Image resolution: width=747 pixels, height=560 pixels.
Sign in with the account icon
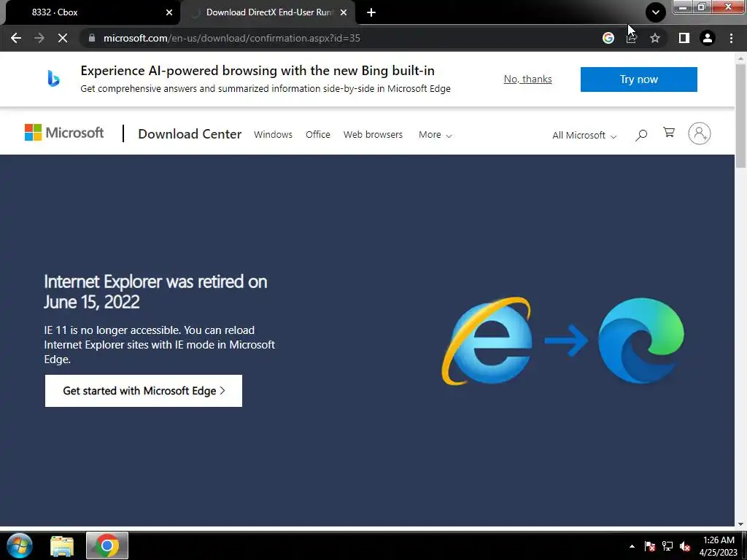700,133
